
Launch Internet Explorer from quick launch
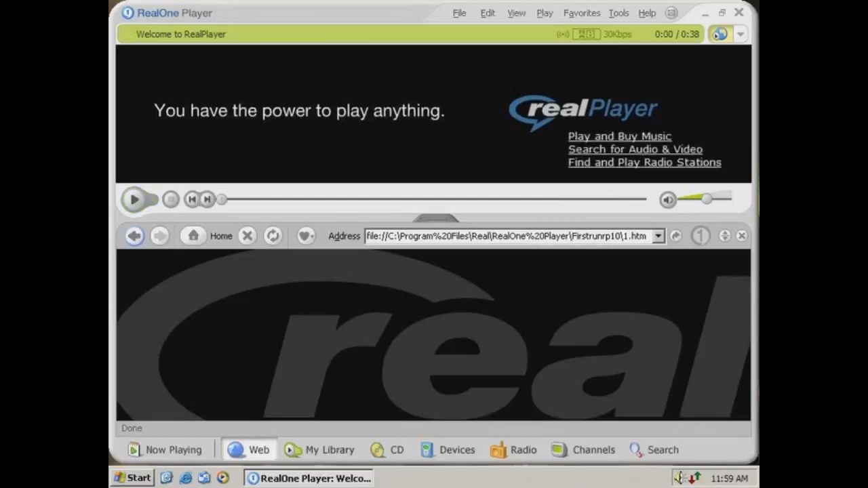pyautogui.click(x=186, y=478)
